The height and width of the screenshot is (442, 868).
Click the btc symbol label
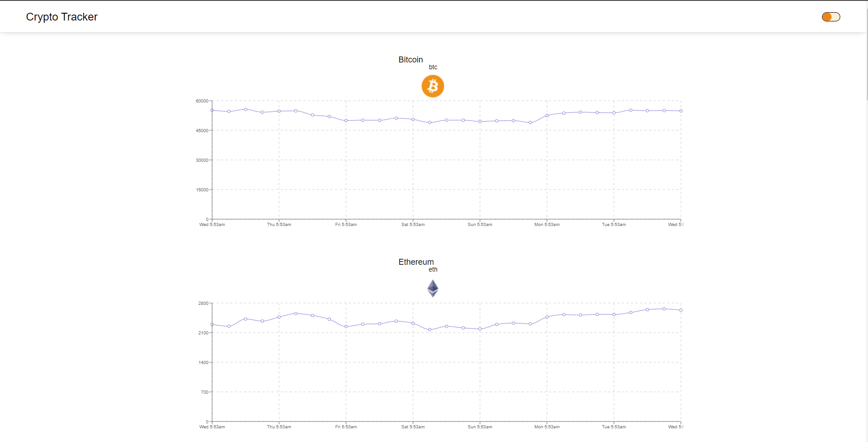pos(433,67)
